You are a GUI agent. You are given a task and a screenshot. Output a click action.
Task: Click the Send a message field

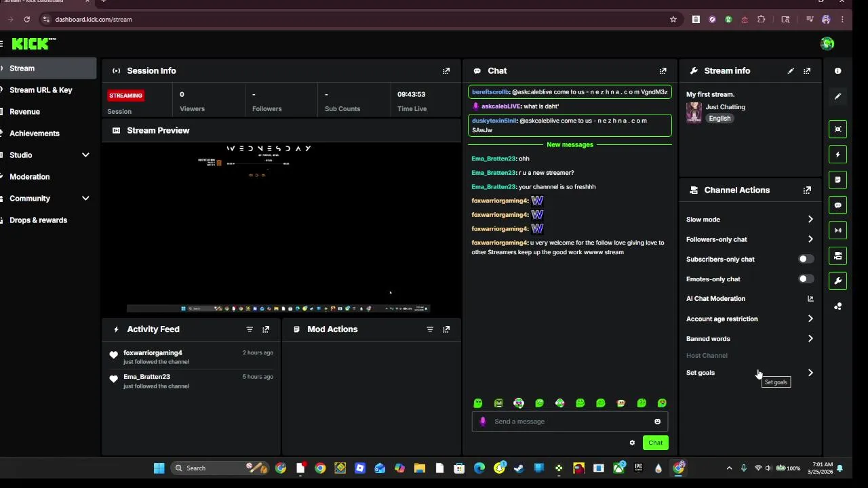(570, 422)
